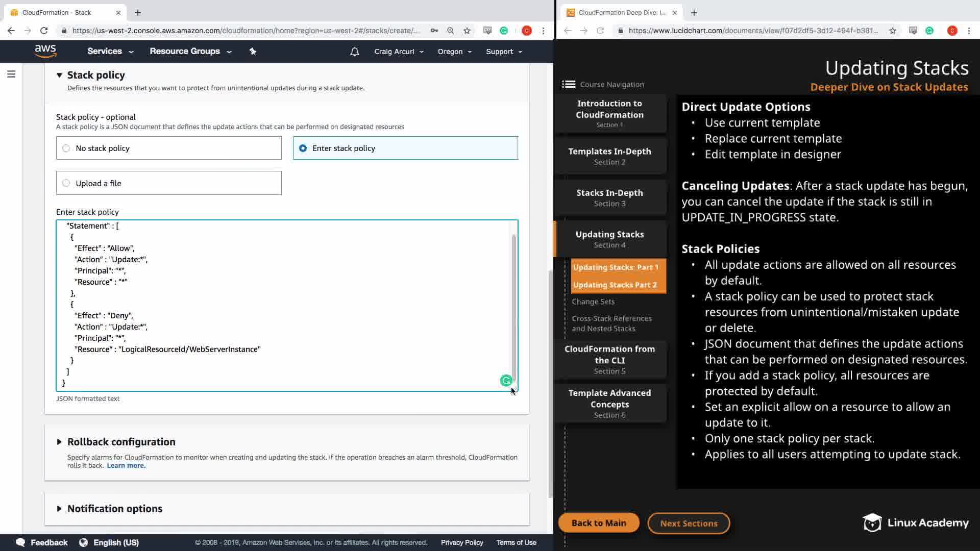Click the stack policy textarea scrollbar

[513, 306]
